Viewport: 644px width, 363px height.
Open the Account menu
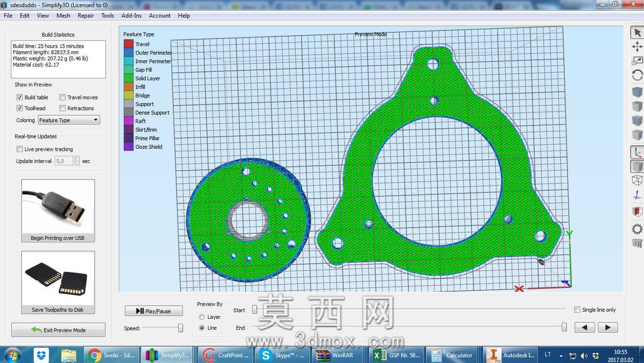click(160, 16)
